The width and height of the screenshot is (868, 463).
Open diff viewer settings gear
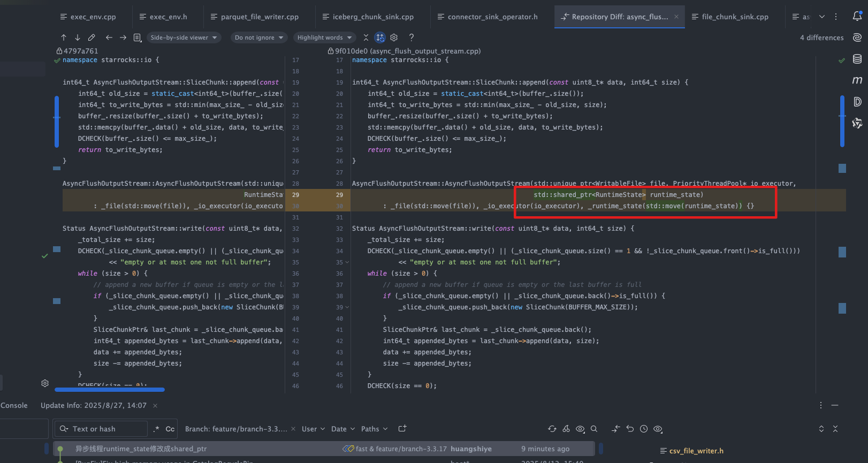[x=394, y=37]
